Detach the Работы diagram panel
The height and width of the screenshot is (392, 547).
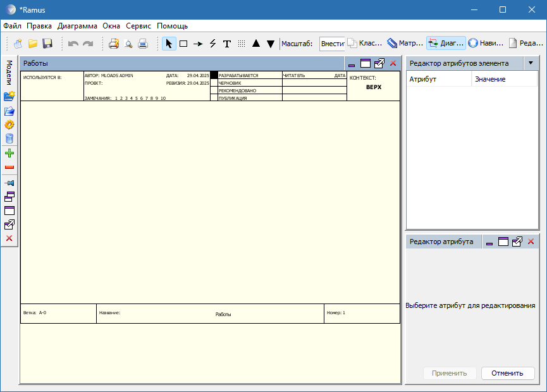[x=379, y=63]
